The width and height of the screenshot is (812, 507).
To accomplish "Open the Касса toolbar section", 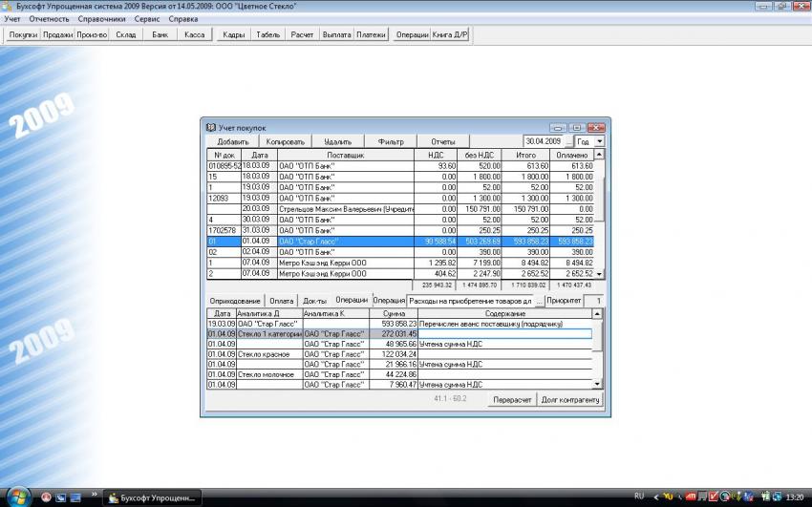I will (x=192, y=34).
